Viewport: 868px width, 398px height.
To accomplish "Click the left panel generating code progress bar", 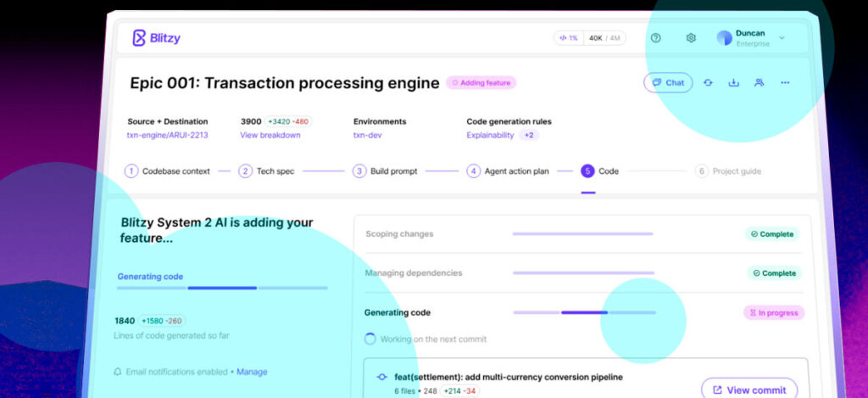I will tap(222, 289).
